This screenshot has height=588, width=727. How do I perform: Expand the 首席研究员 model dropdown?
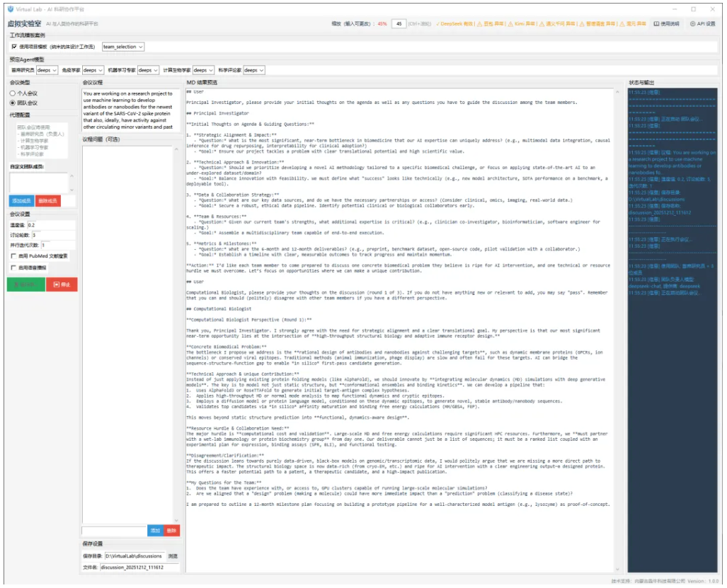[x=47, y=70]
